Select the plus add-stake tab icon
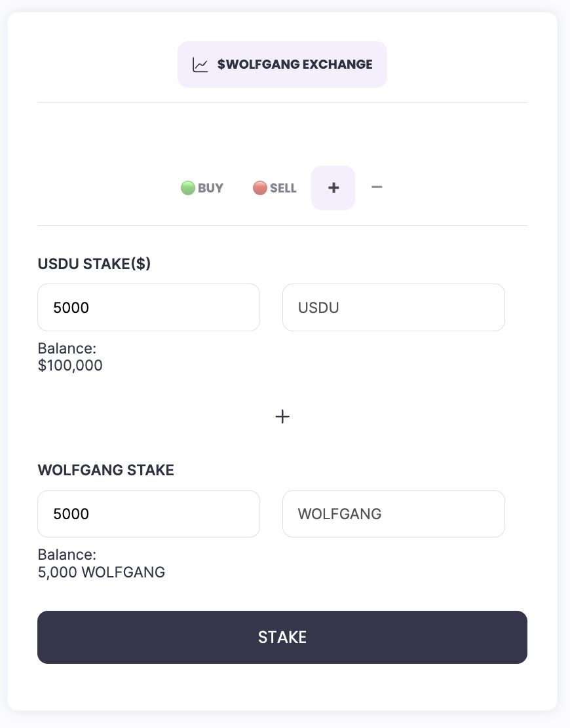Image resolution: width=570 pixels, height=728 pixels. (333, 188)
